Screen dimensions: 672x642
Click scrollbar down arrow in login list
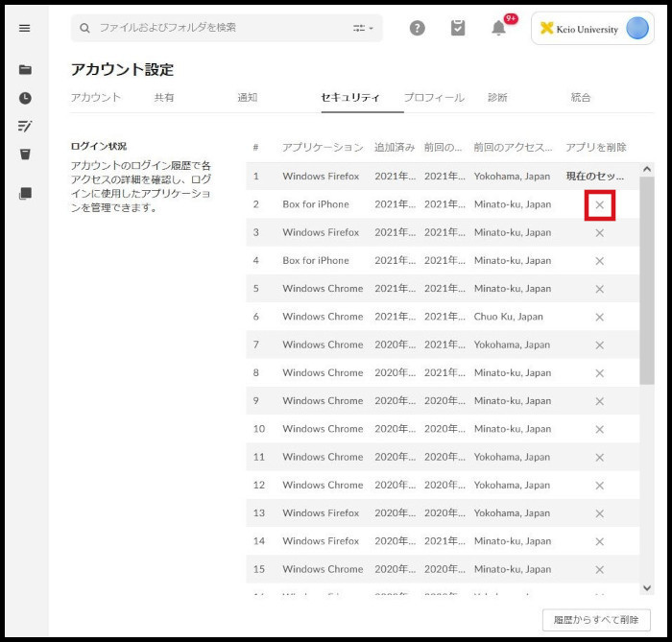[646, 587]
